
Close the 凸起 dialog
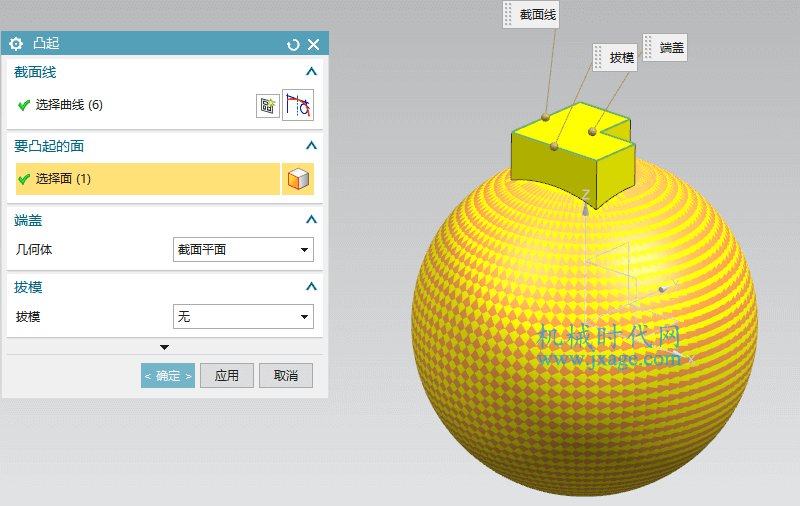coord(314,45)
